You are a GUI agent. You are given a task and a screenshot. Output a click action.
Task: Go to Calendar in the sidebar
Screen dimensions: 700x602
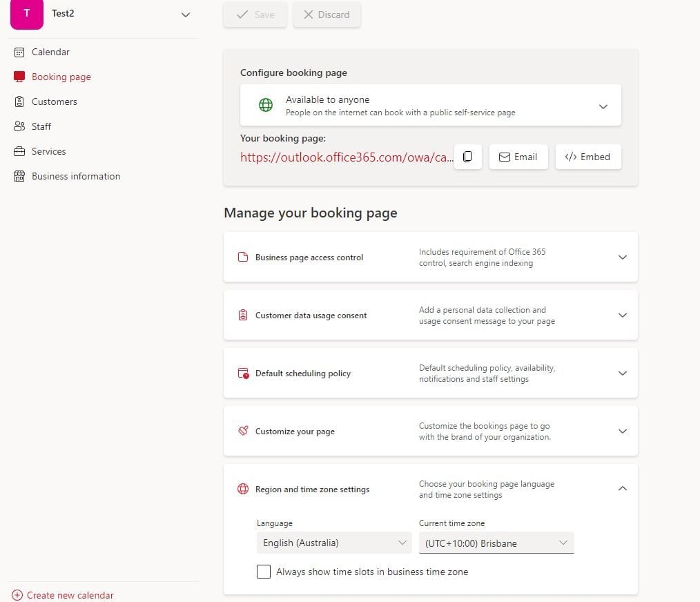50,52
